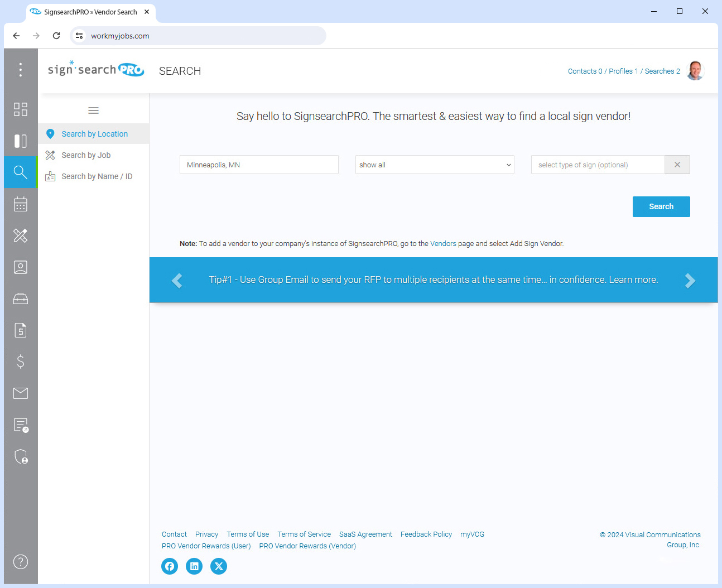This screenshot has height=588, width=722.
Task: Click the Minneapolis, MN location field
Action: pos(259,165)
